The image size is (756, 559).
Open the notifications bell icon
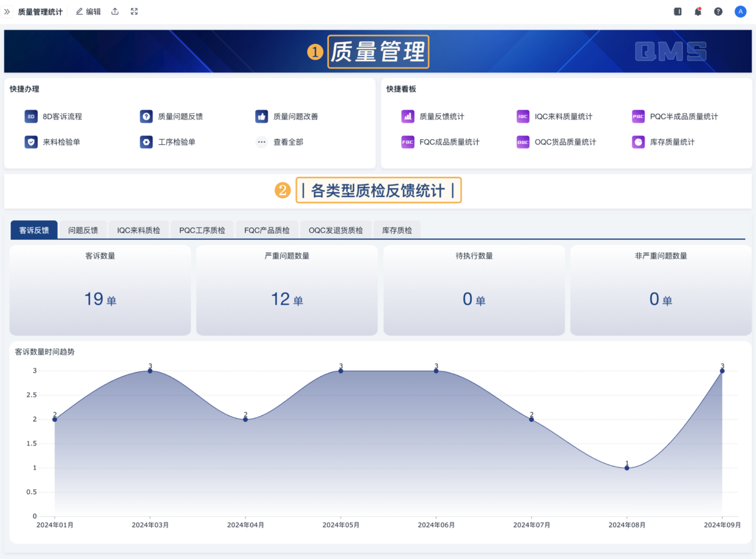698,11
